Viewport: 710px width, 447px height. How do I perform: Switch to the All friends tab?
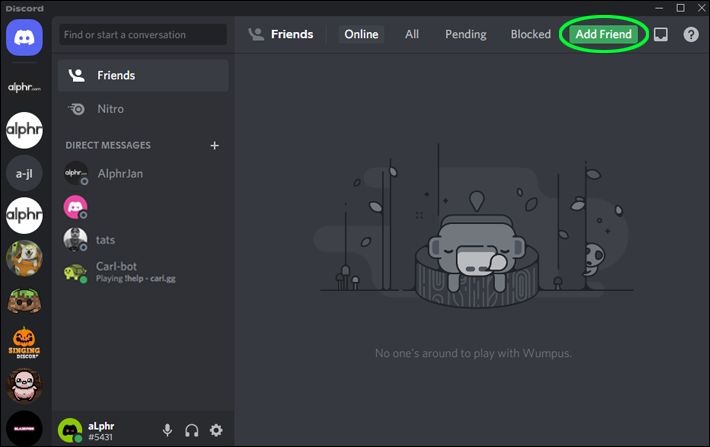pos(412,34)
